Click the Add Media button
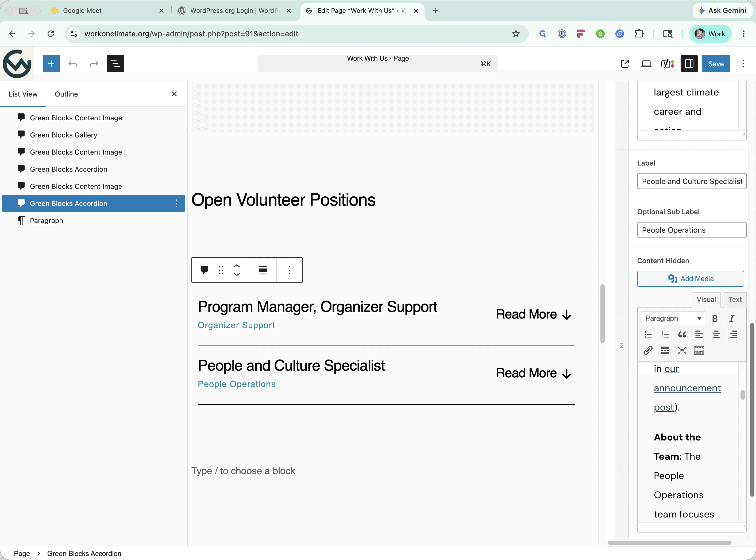 click(691, 279)
